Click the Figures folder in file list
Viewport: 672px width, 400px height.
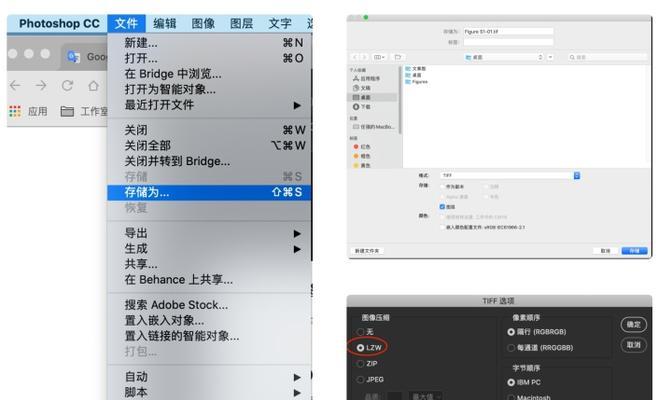[x=417, y=81]
